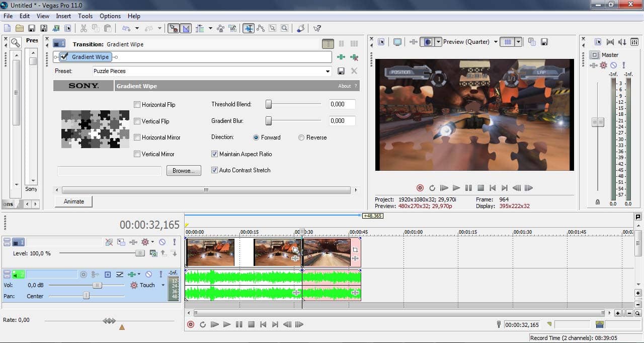Open the Options menu
The image size is (644, 343).
click(x=110, y=16)
